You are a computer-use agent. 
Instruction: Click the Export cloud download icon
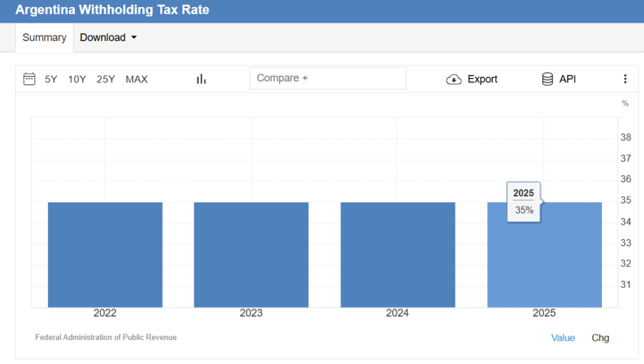[453, 79]
